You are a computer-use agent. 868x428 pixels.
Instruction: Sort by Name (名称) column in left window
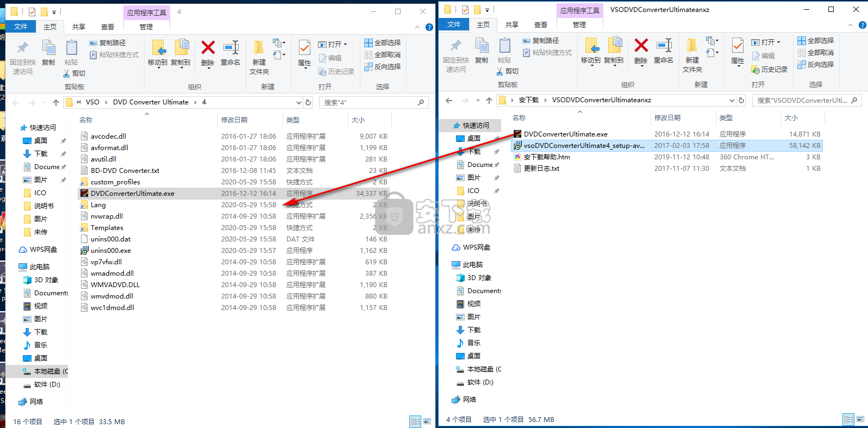(x=86, y=120)
